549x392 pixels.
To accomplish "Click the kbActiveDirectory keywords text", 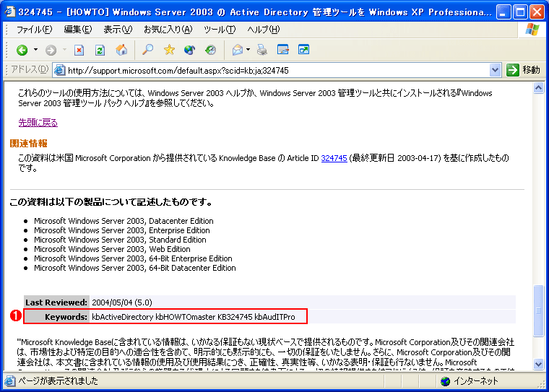I will (123, 317).
